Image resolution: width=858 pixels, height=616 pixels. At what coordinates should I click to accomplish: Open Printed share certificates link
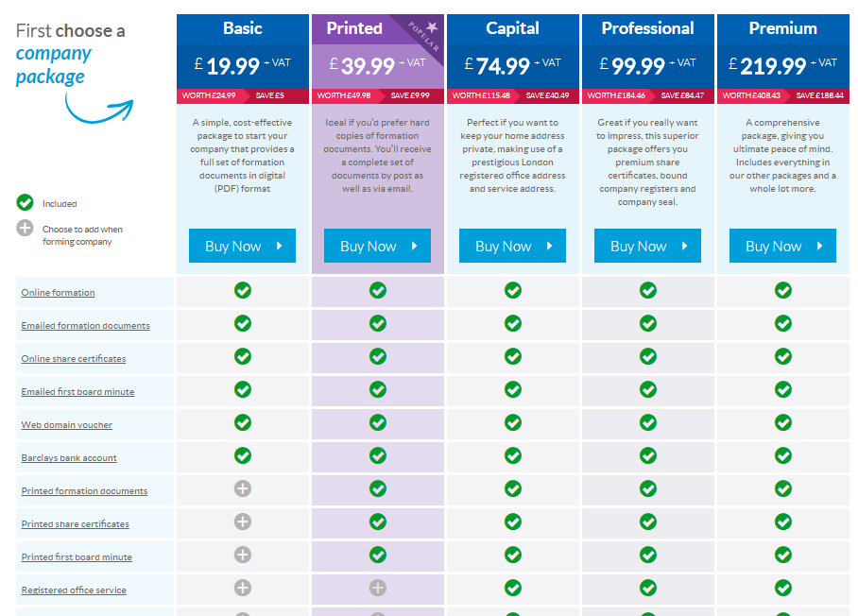tap(75, 524)
